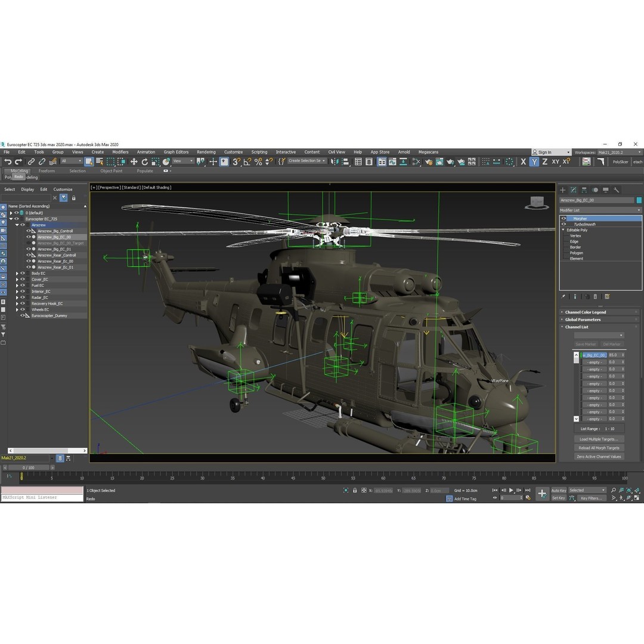
Task: Click Zero Active Channel Values button
Action: 599,456
